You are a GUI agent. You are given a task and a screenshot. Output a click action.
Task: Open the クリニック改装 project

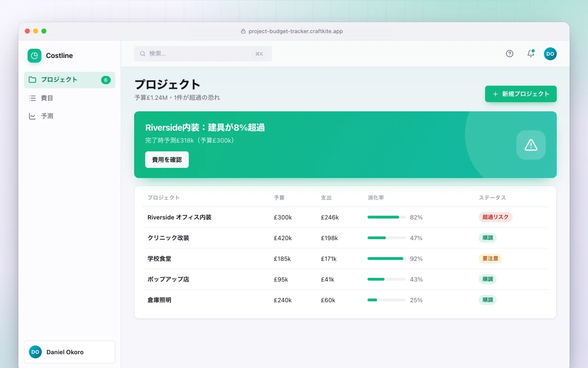click(345, 238)
